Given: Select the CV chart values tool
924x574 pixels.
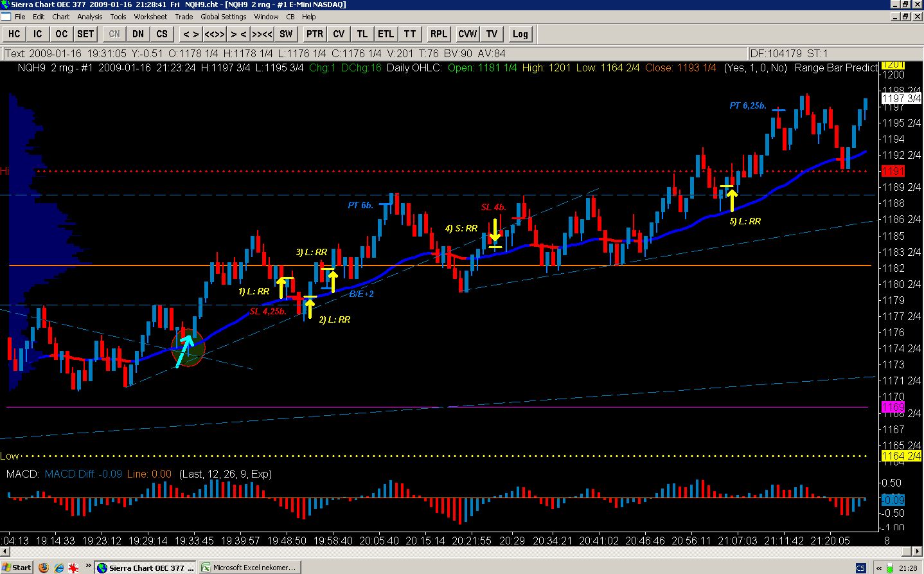Looking at the screenshot, I should pyautogui.click(x=339, y=34).
